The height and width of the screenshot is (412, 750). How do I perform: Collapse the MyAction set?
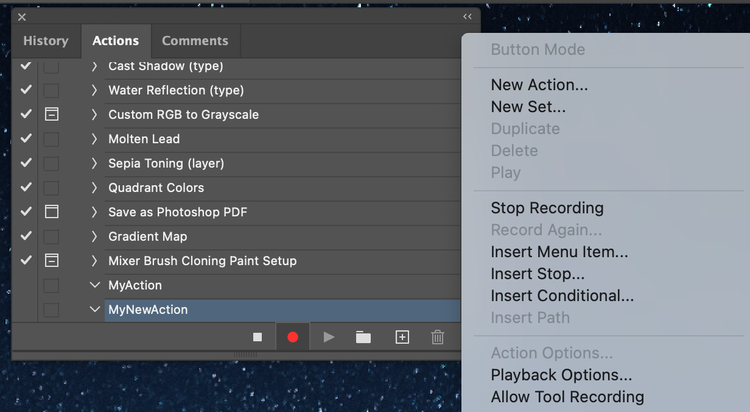click(95, 285)
